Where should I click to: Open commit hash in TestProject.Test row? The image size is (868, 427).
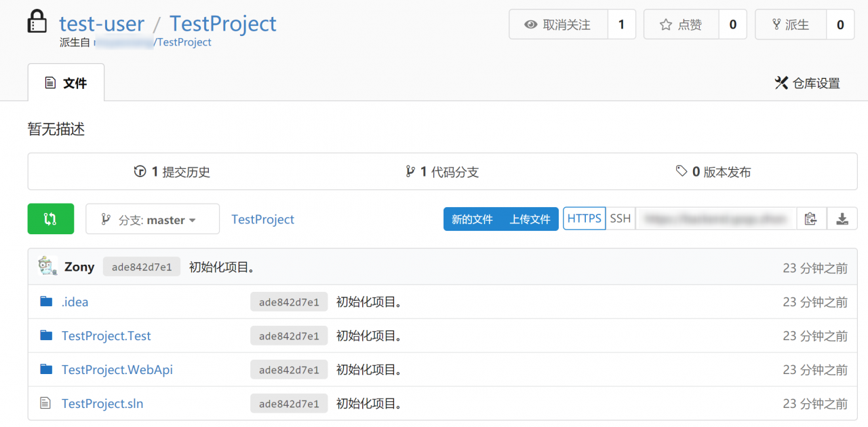coord(289,336)
